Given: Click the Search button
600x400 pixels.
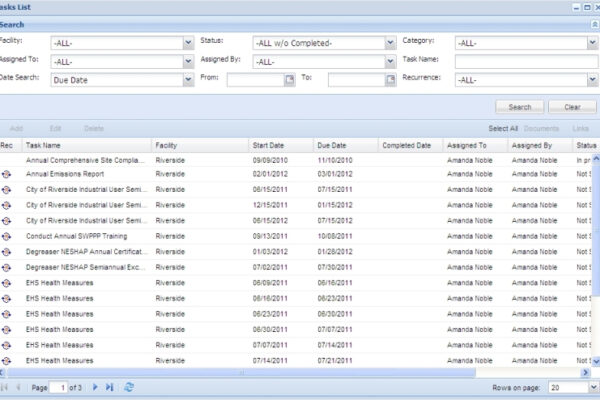Looking at the screenshot, I should point(519,107).
